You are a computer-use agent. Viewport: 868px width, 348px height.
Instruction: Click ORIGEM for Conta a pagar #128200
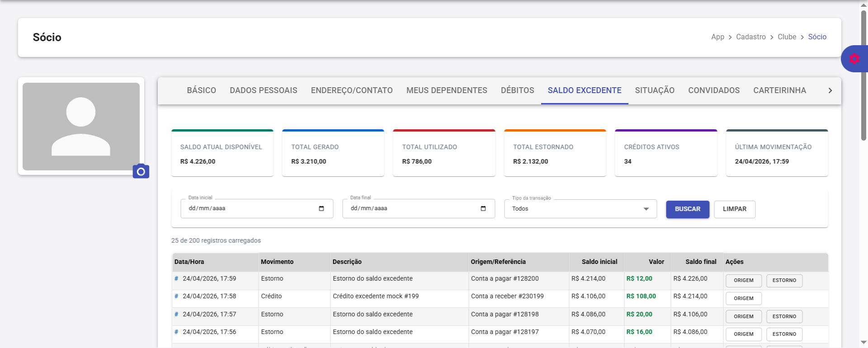744,281
